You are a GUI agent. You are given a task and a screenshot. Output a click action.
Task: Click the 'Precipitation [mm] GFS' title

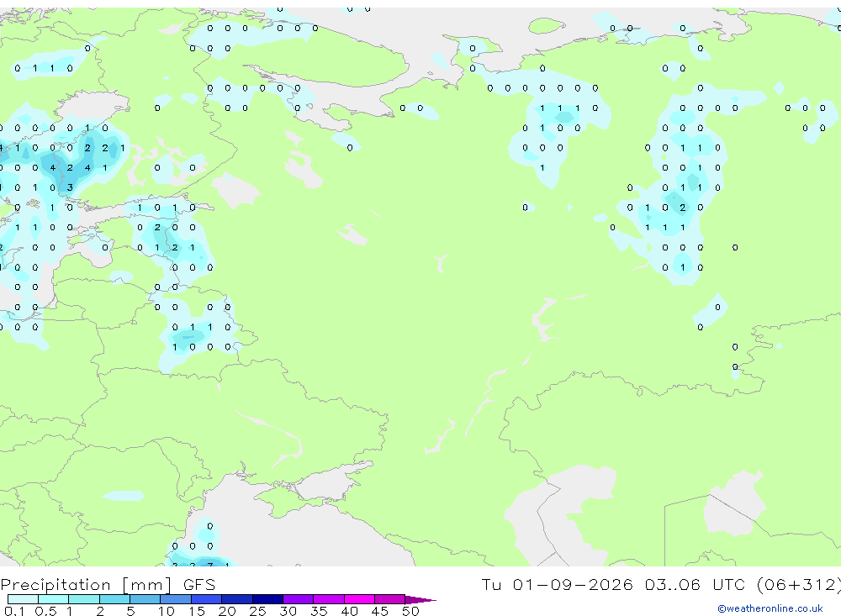pyautogui.click(x=108, y=584)
